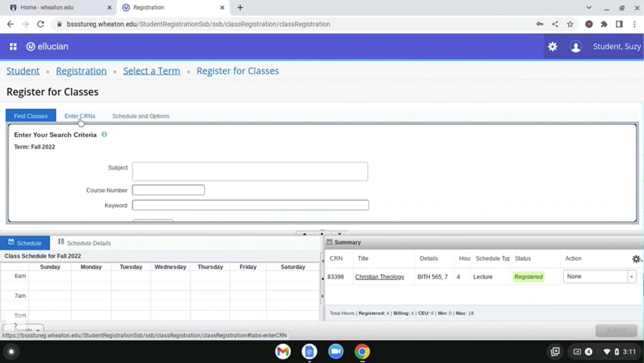Reset the panel split with the middle dot button
The image size is (644, 363).
[322, 233]
